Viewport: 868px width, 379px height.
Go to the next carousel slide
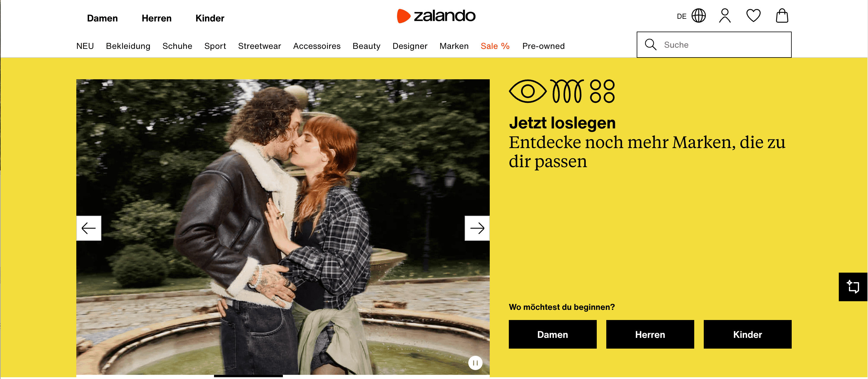point(477,228)
